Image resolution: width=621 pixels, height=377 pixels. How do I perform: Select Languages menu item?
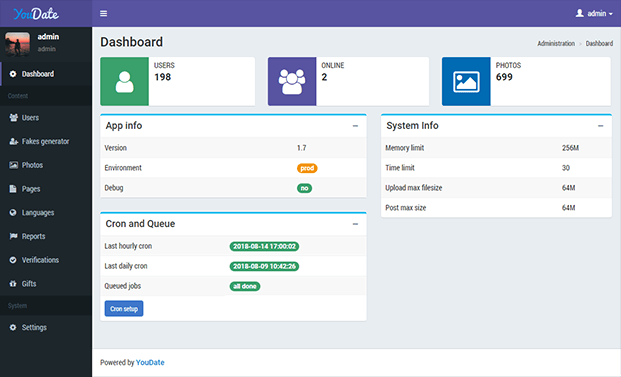[x=46, y=213]
